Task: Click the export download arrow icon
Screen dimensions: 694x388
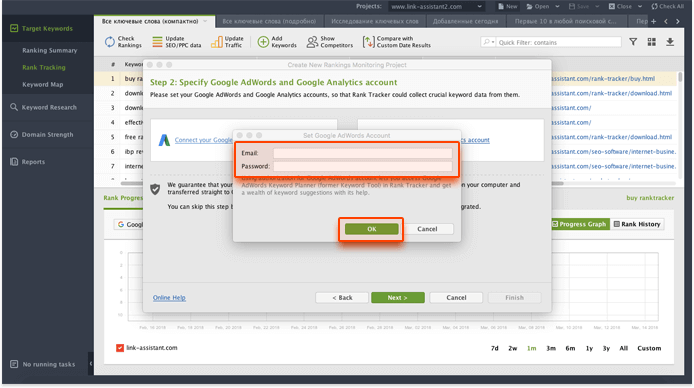Action: coord(670,42)
